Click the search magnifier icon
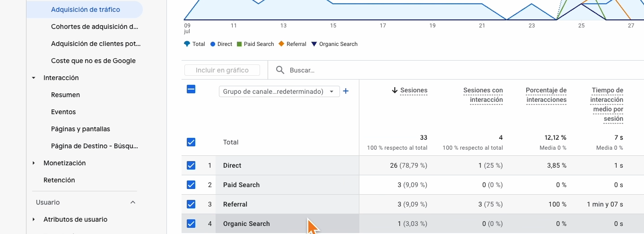This screenshot has height=234, width=644. (x=280, y=70)
